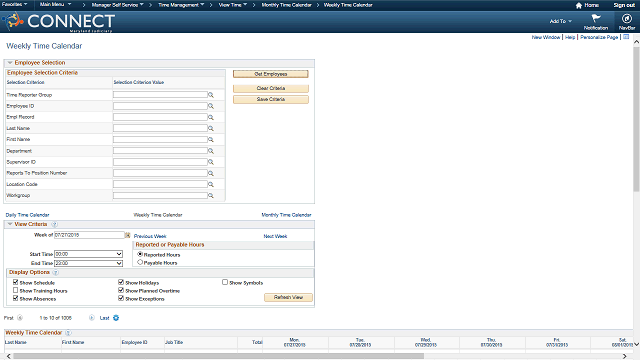Click page layout icon beside Personalize Page
Screen dimensions: 640x360
tap(626, 37)
